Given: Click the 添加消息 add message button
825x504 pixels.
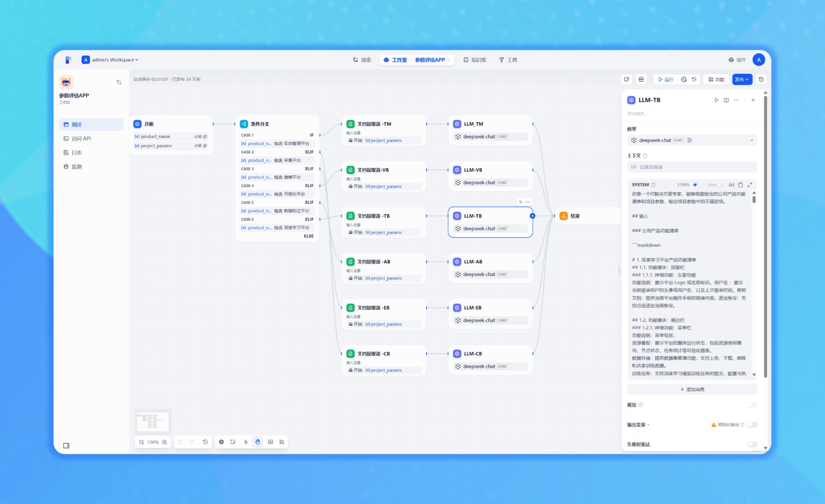Looking at the screenshot, I should click(692, 389).
